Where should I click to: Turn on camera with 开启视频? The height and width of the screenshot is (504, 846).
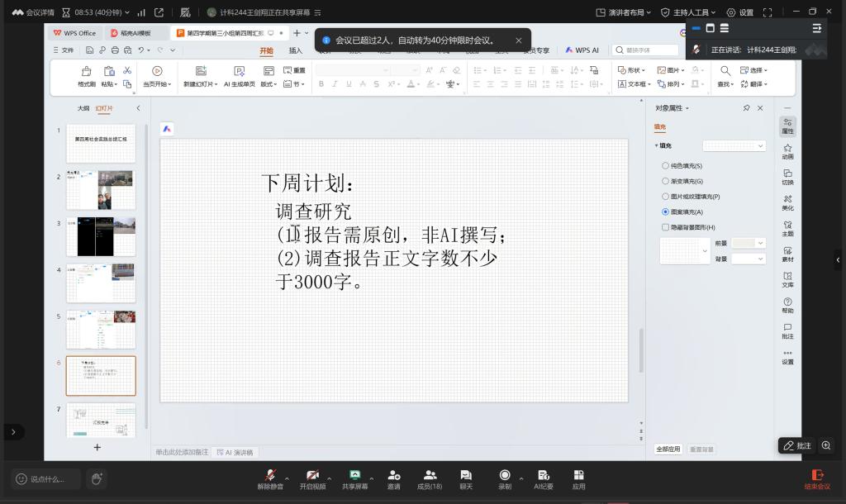click(312, 475)
